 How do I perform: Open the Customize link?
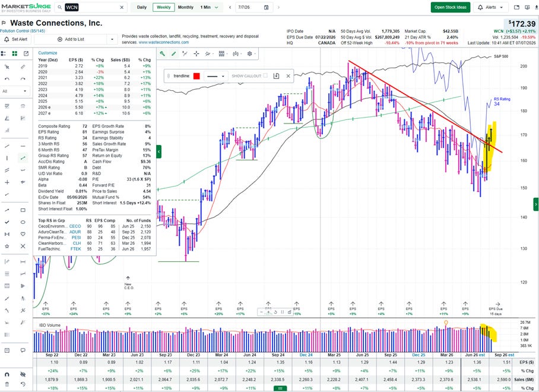click(x=47, y=53)
